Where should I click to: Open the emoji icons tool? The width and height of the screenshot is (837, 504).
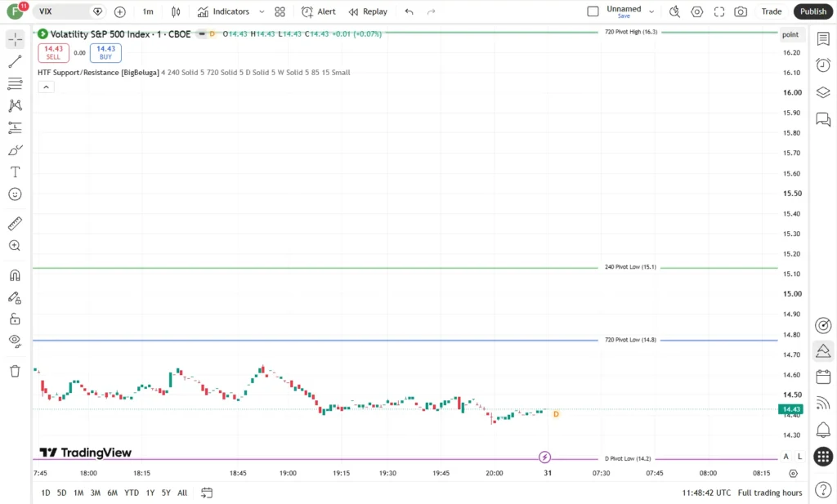point(15,194)
